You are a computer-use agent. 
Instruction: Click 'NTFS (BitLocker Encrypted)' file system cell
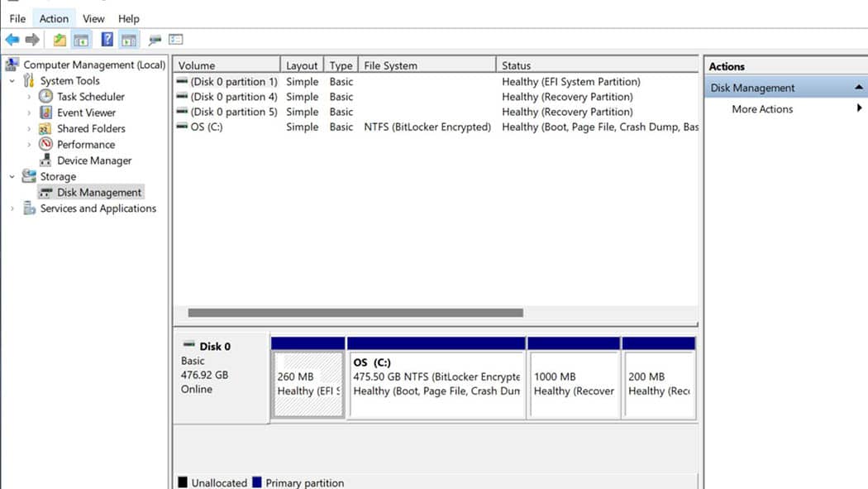click(x=427, y=127)
